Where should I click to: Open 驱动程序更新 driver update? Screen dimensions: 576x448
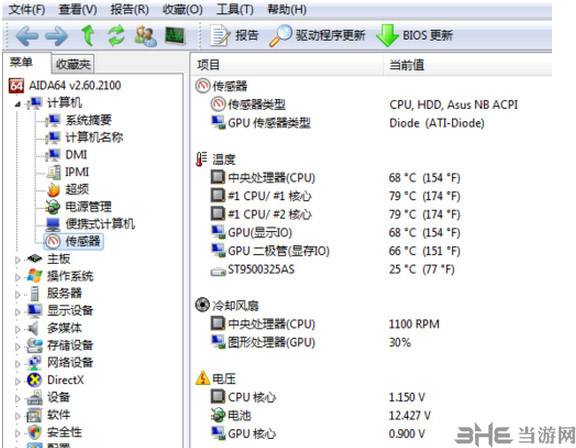click(317, 36)
